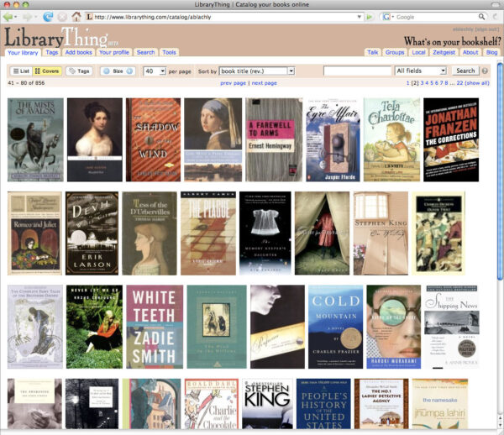Open the Your library tab

(23, 52)
